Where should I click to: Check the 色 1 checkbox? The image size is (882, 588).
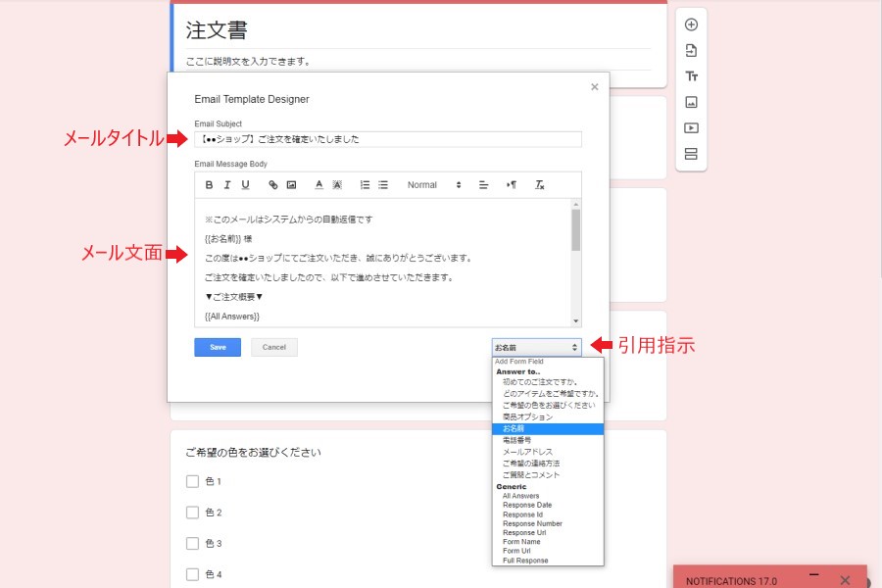click(193, 481)
